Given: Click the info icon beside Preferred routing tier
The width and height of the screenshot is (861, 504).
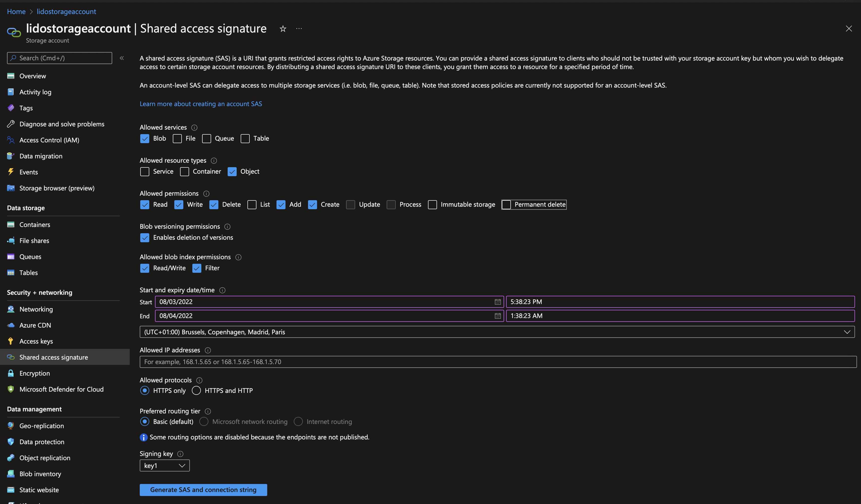Looking at the screenshot, I should [x=208, y=412].
